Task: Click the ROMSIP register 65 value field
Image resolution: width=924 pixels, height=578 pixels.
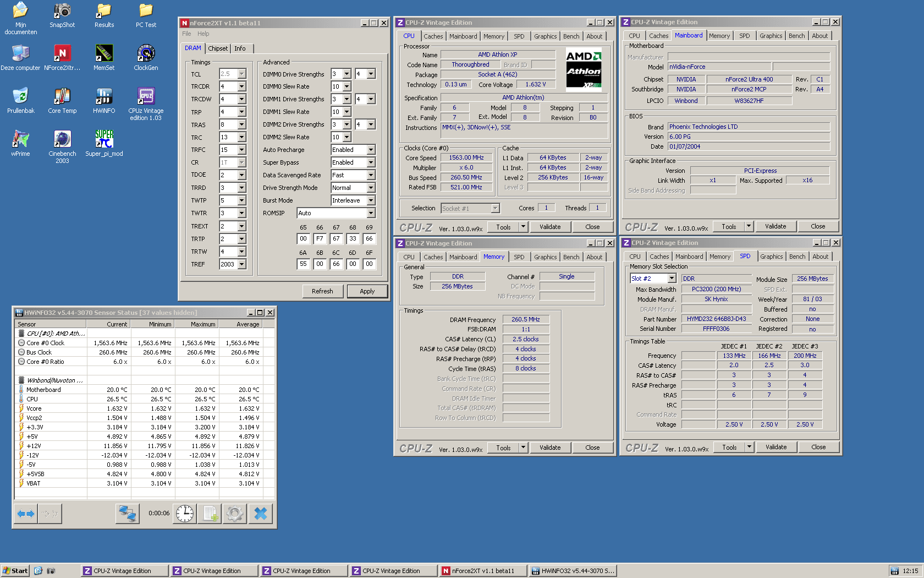Action: click(x=303, y=238)
